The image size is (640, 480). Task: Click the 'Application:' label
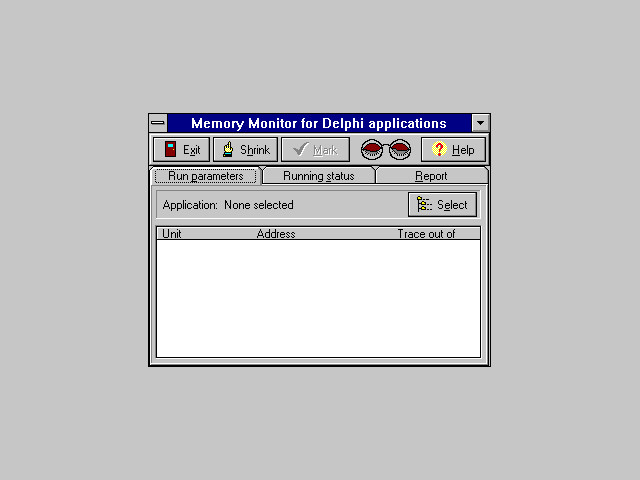(x=190, y=205)
